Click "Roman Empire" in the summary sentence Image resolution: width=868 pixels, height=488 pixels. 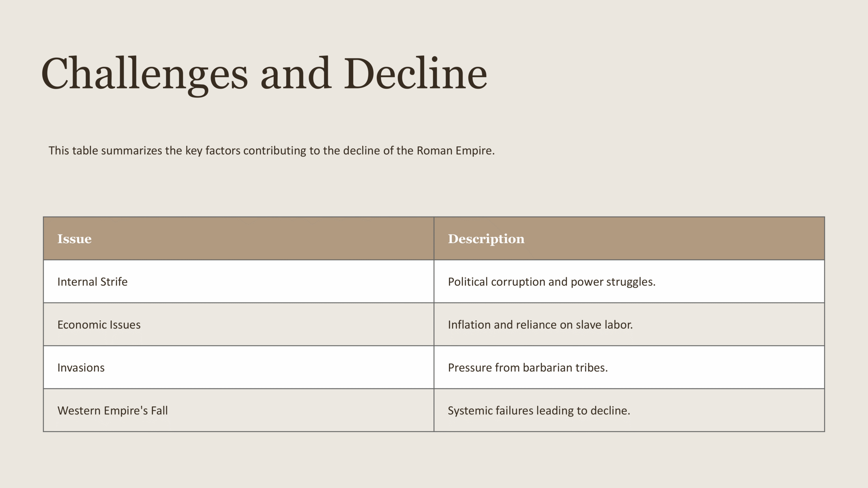coord(454,150)
